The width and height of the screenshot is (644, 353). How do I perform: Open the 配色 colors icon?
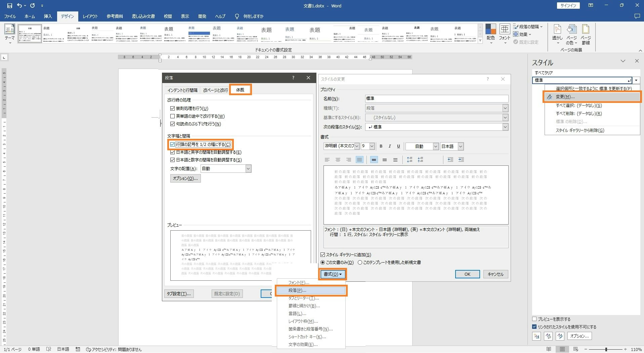(490, 33)
